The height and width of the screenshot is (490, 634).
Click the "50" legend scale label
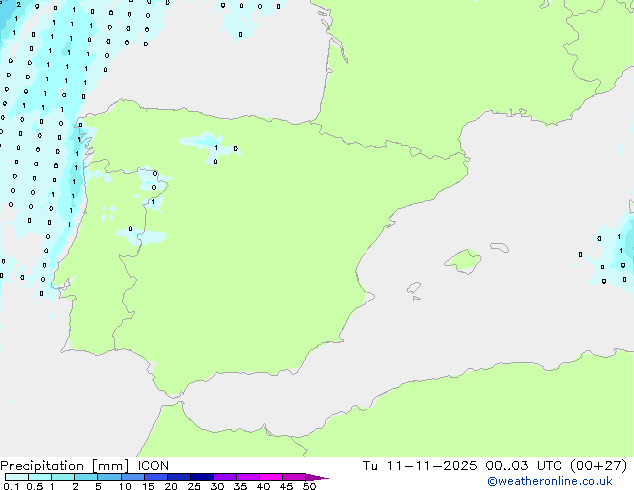point(309,486)
